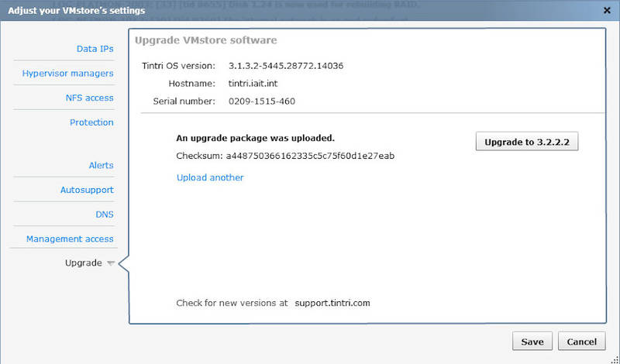The width and height of the screenshot is (620, 364).
Task: Click the dialog resize grip corner
Action: point(616,359)
